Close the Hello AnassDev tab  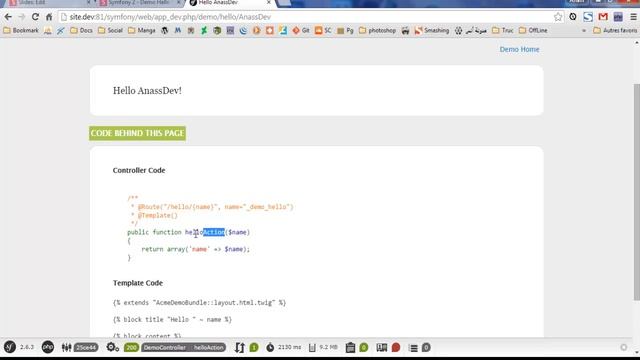click(x=269, y=2)
